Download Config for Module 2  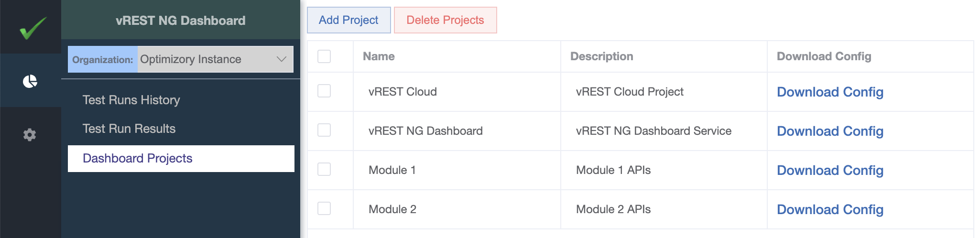pyautogui.click(x=830, y=209)
